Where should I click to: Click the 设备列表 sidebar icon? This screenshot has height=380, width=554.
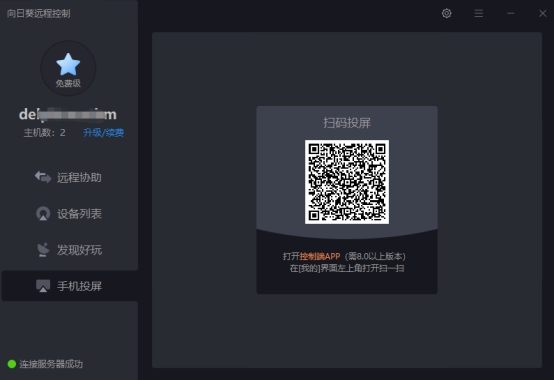[43, 213]
